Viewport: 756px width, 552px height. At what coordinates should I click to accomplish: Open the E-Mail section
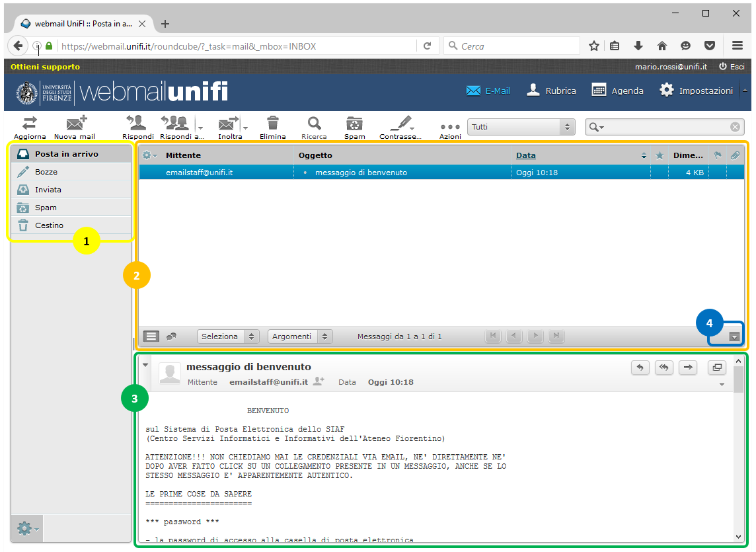(x=488, y=91)
